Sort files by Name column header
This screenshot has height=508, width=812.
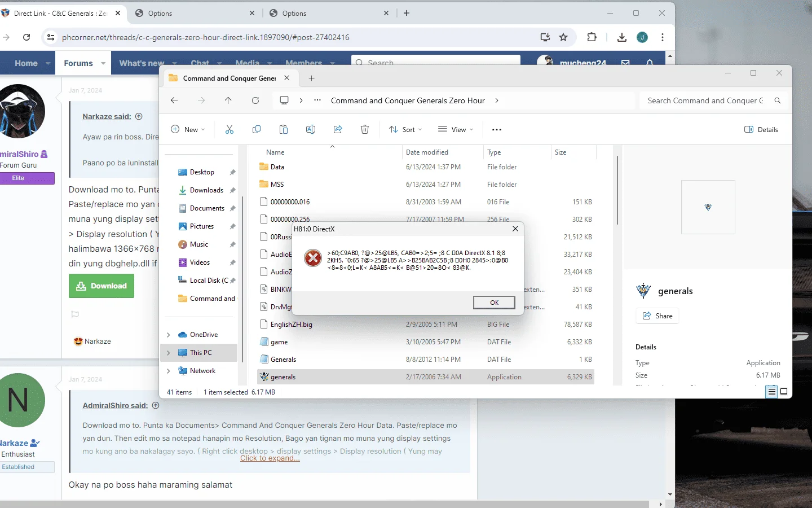click(275, 152)
